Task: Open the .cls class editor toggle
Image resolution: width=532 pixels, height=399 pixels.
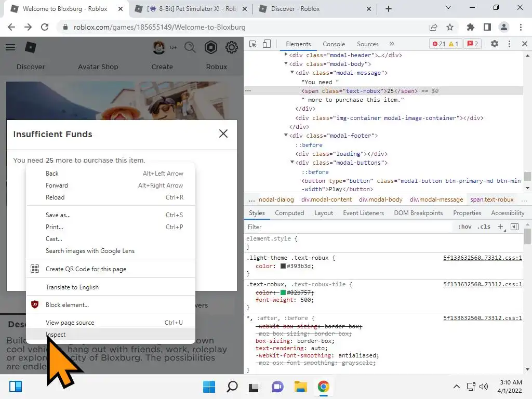Action: tap(484, 227)
